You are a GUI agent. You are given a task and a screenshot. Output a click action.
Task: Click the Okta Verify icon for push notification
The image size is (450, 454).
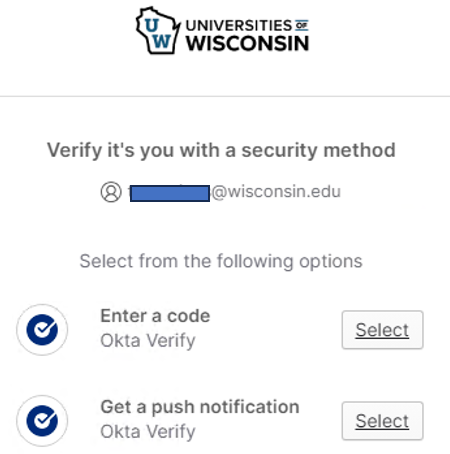click(42, 421)
